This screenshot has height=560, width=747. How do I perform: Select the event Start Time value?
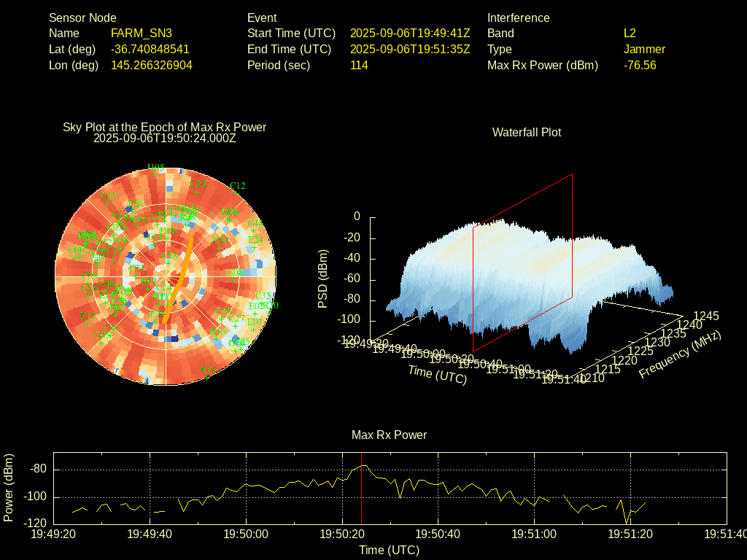pyautogui.click(x=410, y=33)
